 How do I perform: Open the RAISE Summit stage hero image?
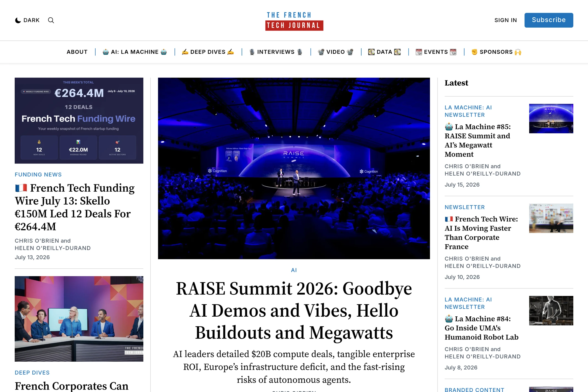coord(294,168)
